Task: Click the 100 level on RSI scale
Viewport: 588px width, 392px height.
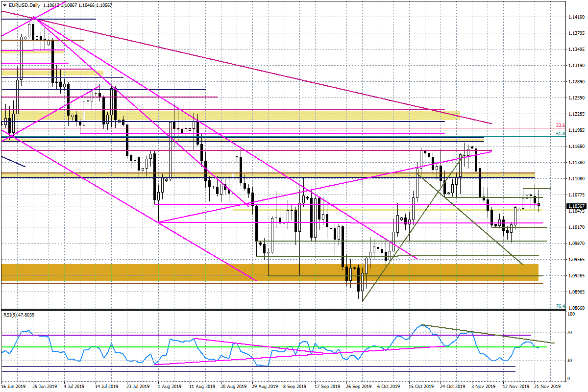Action: (571, 314)
